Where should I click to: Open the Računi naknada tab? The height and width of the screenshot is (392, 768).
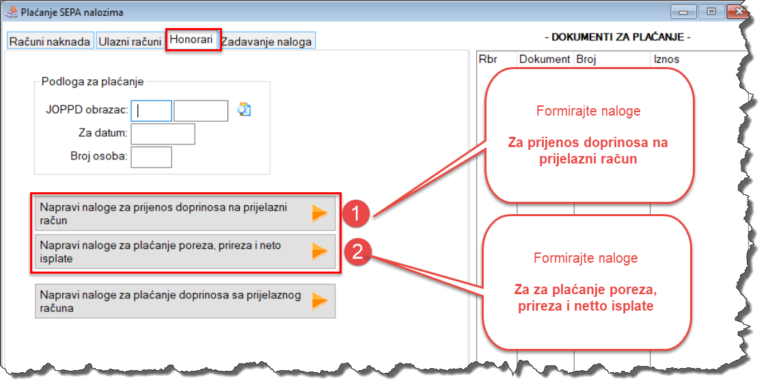coord(50,41)
